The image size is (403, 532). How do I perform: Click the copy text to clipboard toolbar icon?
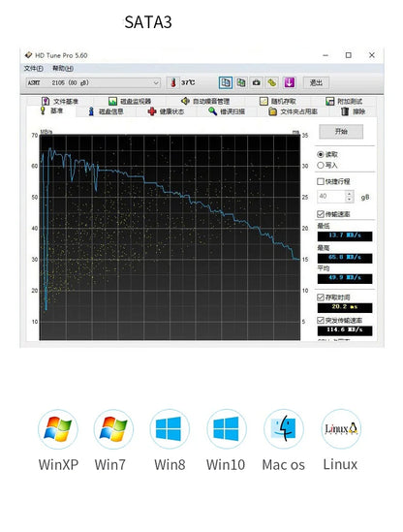(226, 82)
